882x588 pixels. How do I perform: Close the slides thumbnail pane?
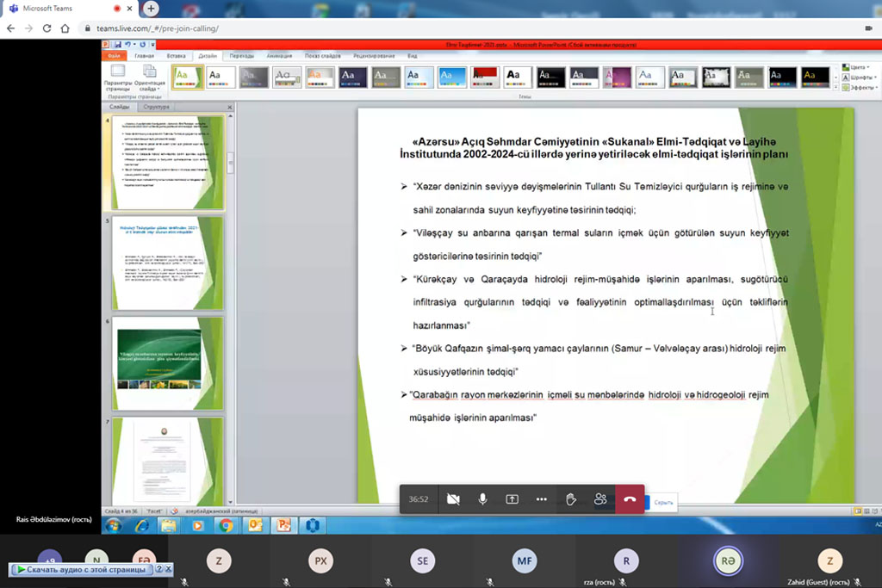229,107
